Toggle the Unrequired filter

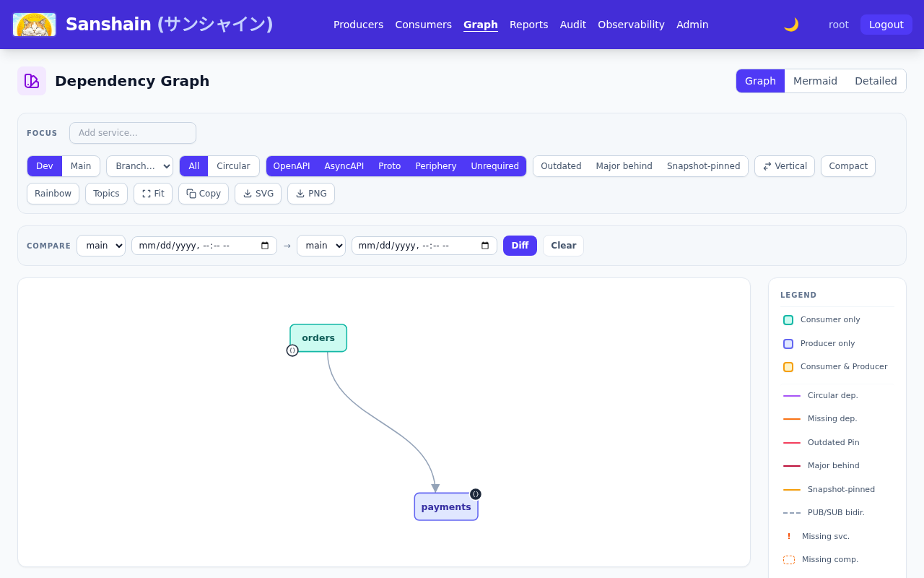(495, 166)
